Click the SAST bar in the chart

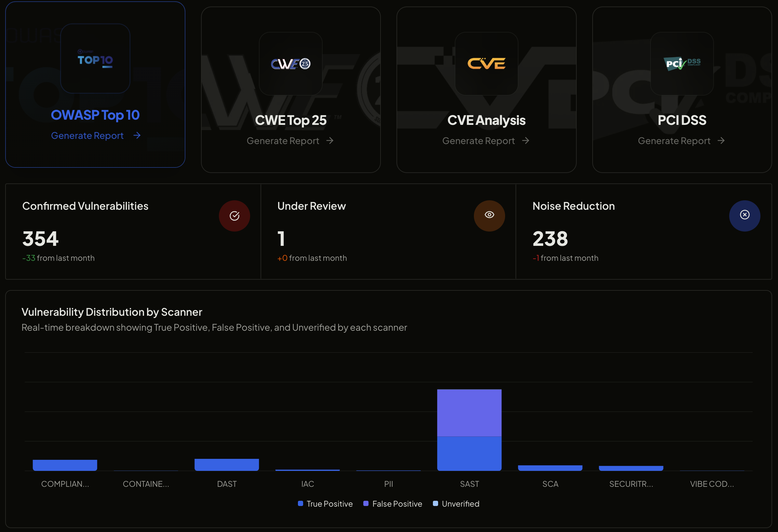(469, 432)
